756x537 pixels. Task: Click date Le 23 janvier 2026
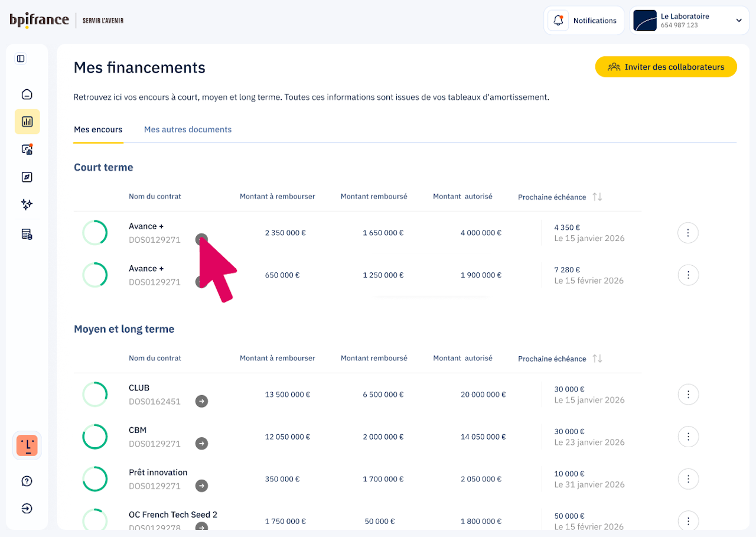pyautogui.click(x=589, y=442)
